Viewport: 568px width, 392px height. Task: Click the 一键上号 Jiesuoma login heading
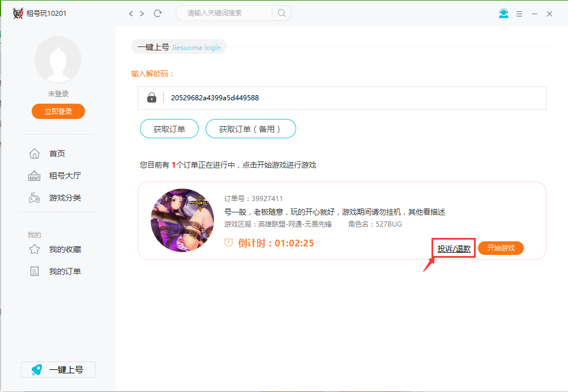pos(179,47)
